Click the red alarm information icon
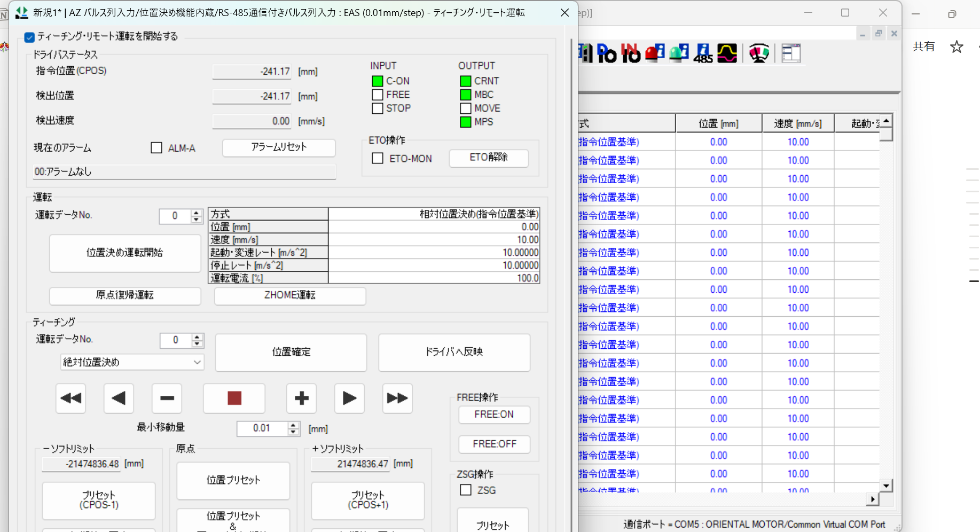980x532 pixels. [x=655, y=53]
